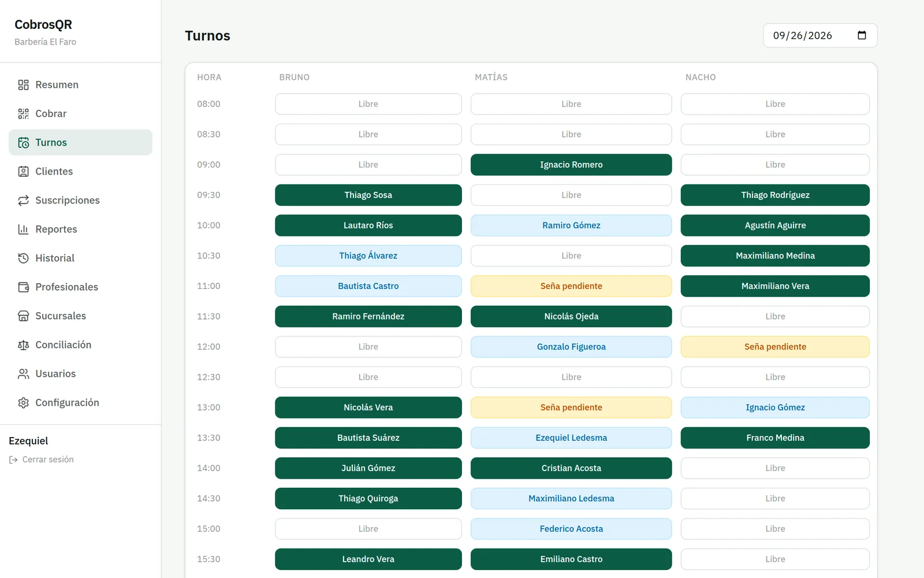The height and width of the screenshot is (578, 924).
Task: Go to Cobrar section
Action: (80, 114)
